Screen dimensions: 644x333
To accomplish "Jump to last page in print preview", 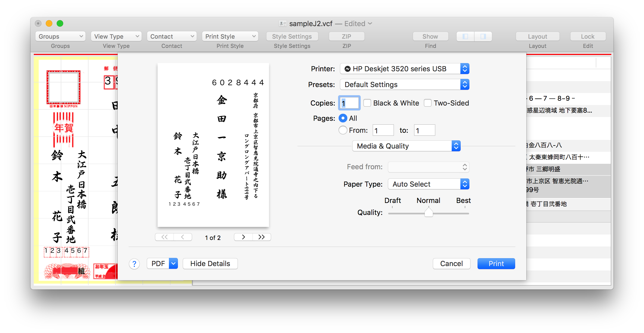I will (262, 237).
